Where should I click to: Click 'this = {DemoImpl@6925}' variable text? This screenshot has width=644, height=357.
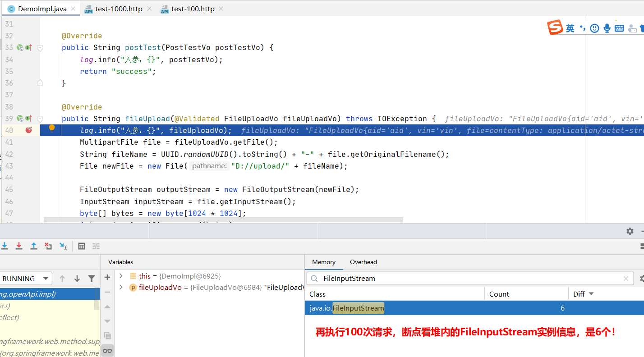coord(180,276)
